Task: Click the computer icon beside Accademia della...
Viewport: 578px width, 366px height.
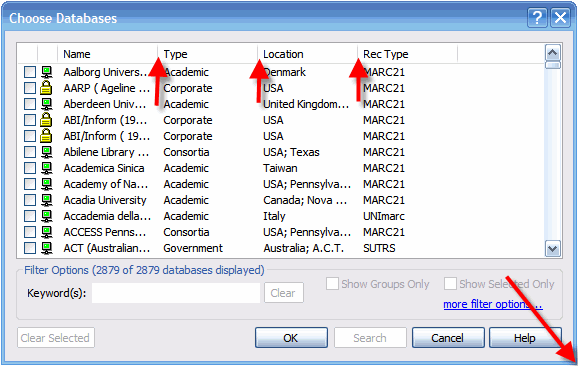Action: (46, 216)
